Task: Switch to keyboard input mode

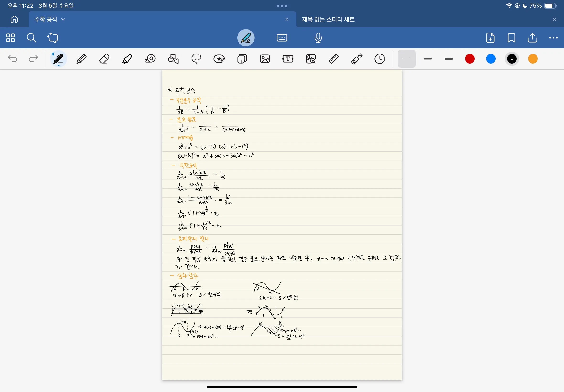Action: click(282, 38)
